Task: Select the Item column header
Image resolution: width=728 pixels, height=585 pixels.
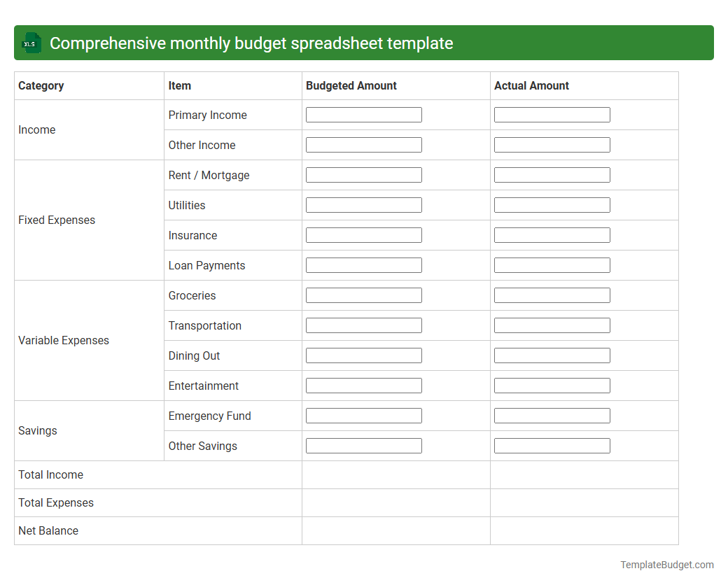Action: coord(180,85)
